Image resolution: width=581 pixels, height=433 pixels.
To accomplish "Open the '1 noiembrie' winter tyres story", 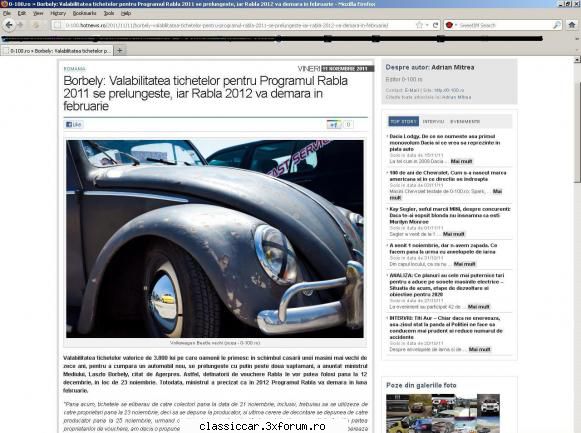I will (x=443, y=249).
